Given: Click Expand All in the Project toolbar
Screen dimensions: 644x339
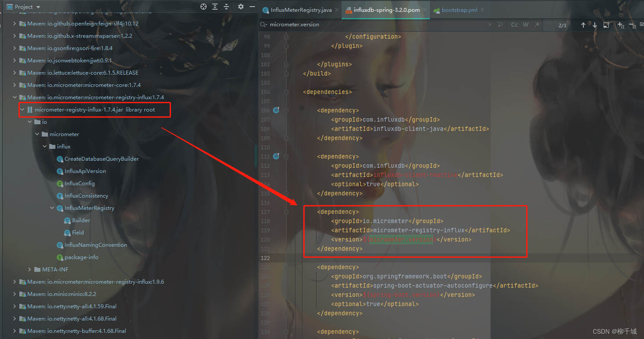Looking at the screenshot, I should coord(215,7).
